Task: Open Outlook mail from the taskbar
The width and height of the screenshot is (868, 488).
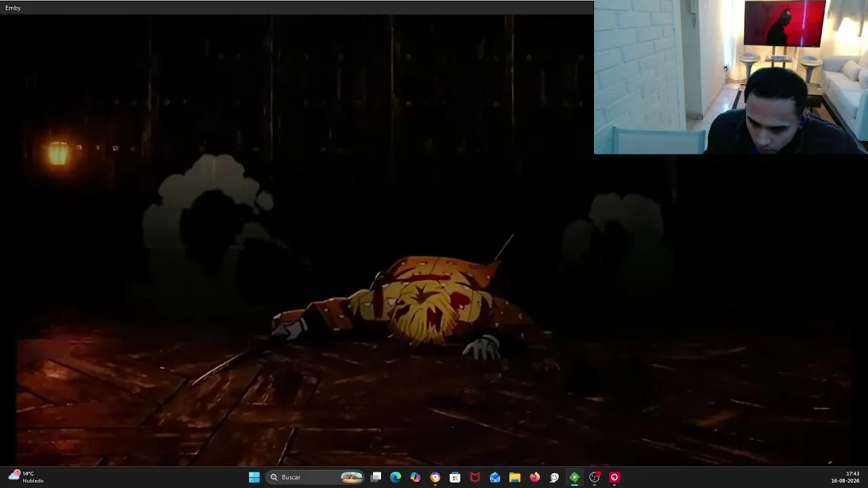Action: point(495,477)
